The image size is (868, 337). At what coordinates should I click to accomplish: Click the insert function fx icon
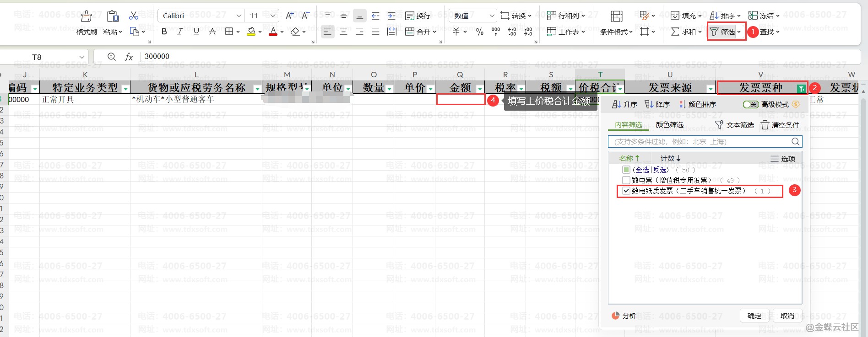pyautogui.click(x=129, y=57)
